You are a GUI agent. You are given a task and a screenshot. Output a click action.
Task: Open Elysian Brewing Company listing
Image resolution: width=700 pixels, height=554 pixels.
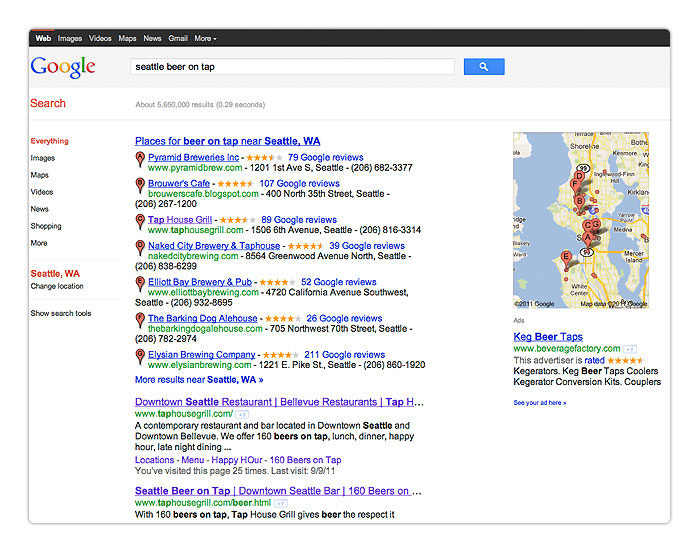[201, 354]
